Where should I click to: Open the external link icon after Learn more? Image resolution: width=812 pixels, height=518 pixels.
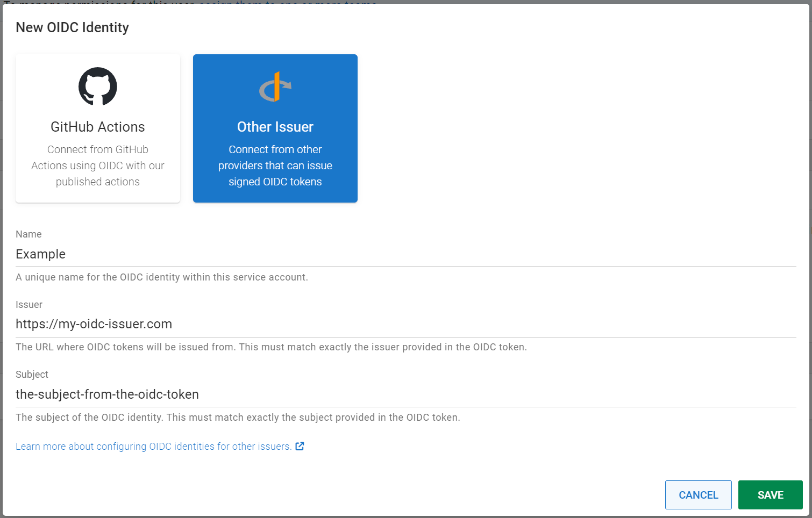(x=300, y=446)
